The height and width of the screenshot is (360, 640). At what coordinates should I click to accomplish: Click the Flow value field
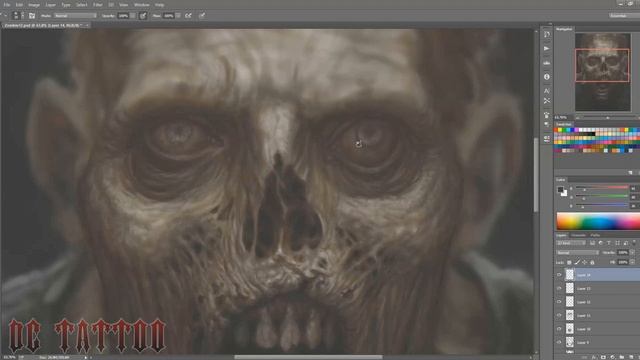169,16
